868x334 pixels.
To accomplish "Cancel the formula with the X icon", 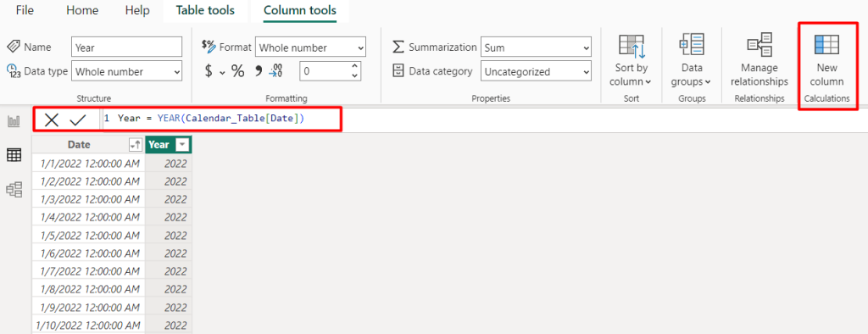I will (x=52, y=120).
